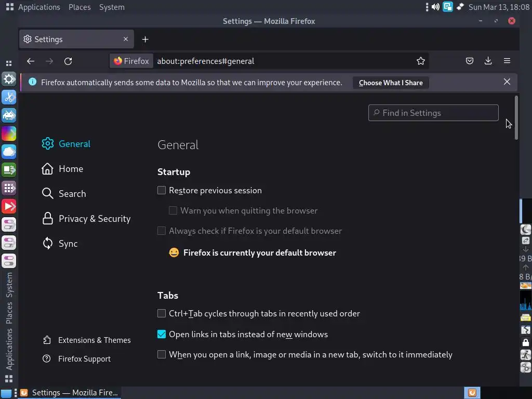532x399 pixels.
Task: Click the lock icon in right panel
Action: (x=526, y=343)
